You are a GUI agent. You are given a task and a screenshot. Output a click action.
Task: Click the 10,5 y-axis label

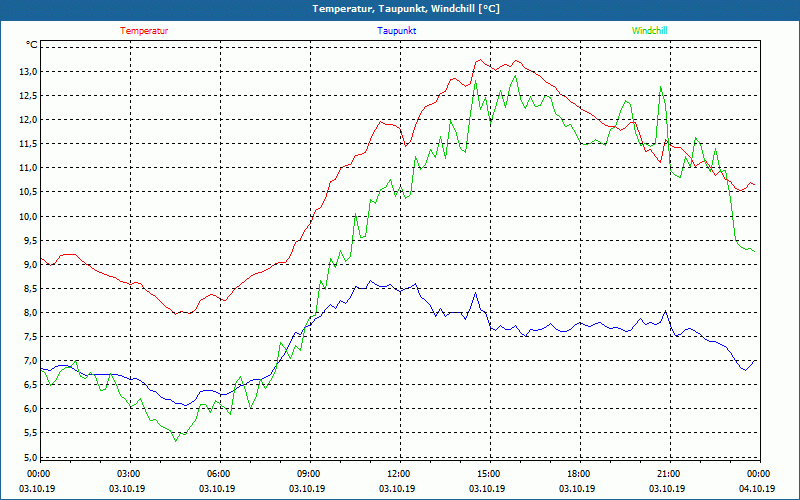[29, 192]
